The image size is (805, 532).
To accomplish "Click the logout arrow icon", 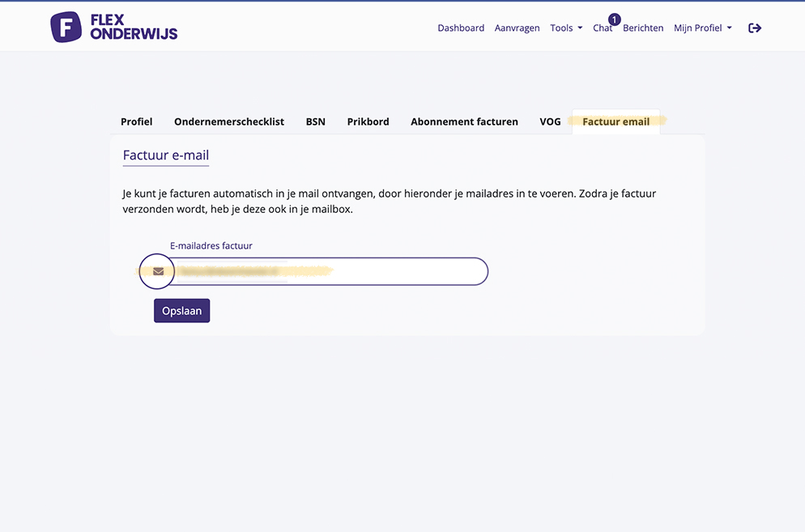I will (x=755, y=28).
